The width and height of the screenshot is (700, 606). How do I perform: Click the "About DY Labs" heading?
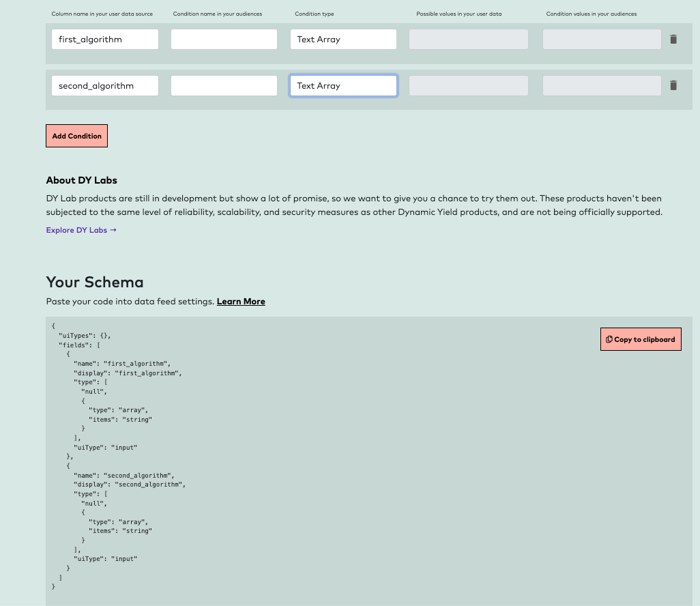[x=82, y=180]
